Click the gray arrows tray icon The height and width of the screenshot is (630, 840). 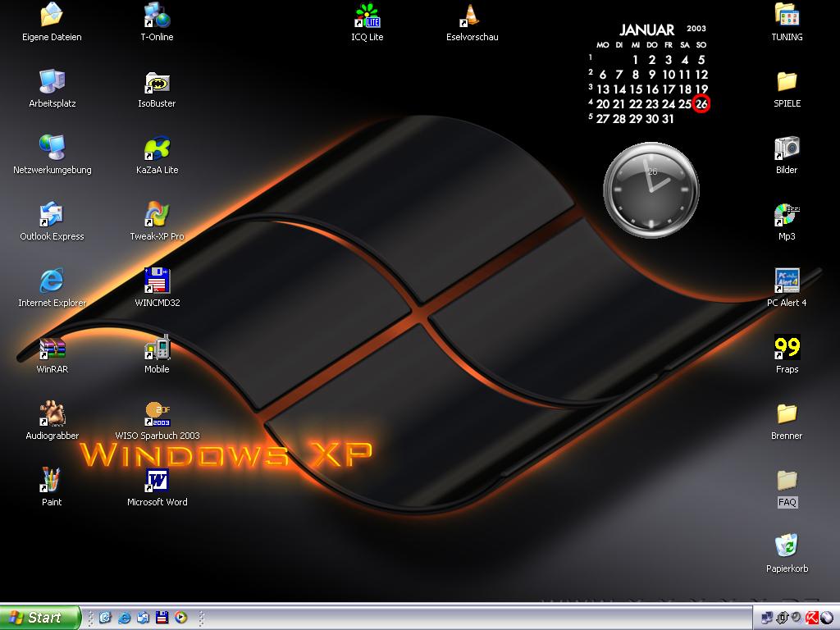click(782, 617)
